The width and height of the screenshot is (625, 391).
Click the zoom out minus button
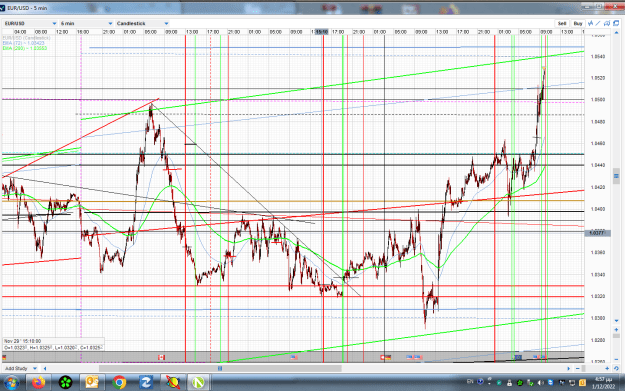tap(578, 368)
